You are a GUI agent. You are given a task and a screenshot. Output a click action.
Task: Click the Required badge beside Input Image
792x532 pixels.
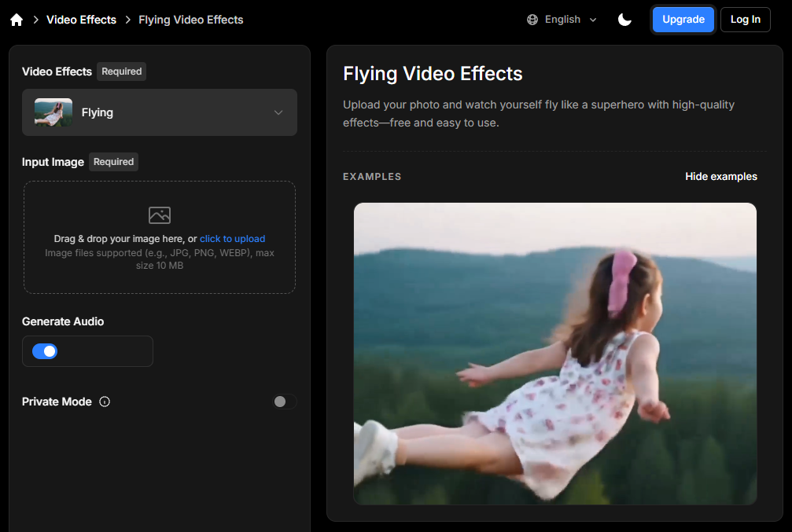tap(113, 162)
